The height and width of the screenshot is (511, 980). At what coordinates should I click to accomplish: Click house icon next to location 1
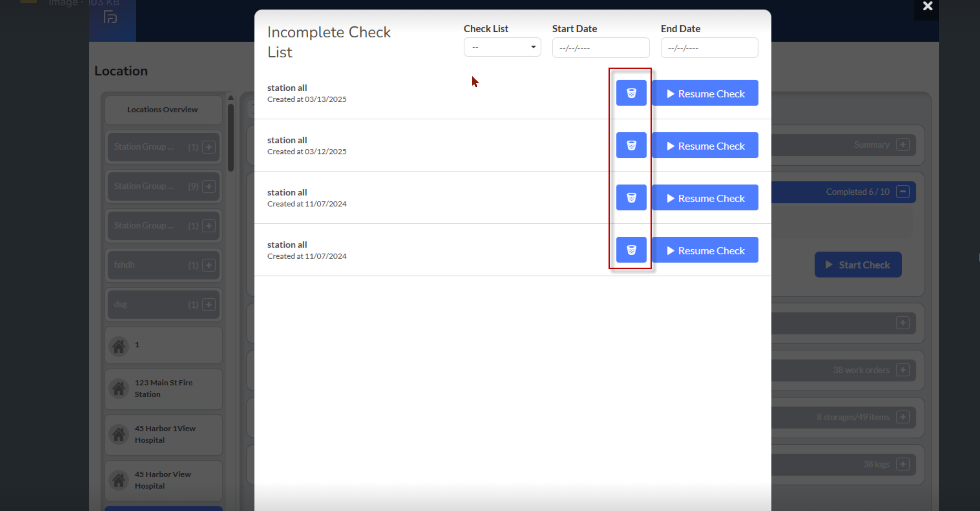pyautogui.click(x=119, y=346)
